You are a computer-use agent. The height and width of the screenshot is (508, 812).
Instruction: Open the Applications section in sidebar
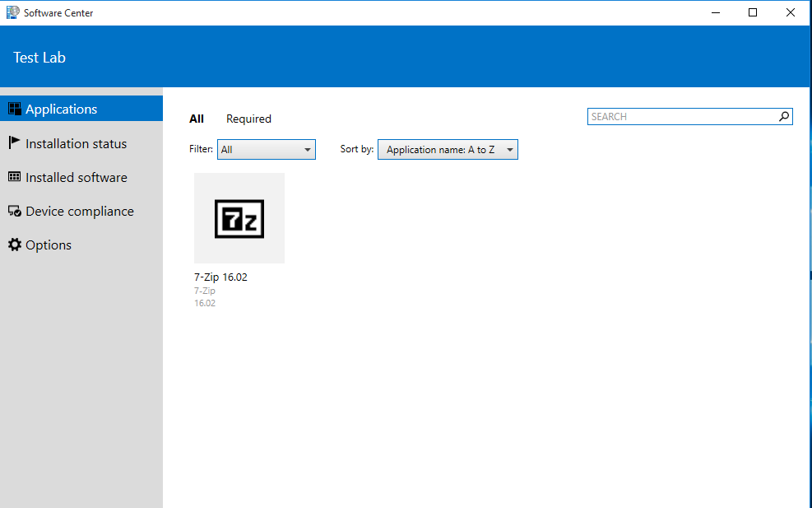point(81,109)
